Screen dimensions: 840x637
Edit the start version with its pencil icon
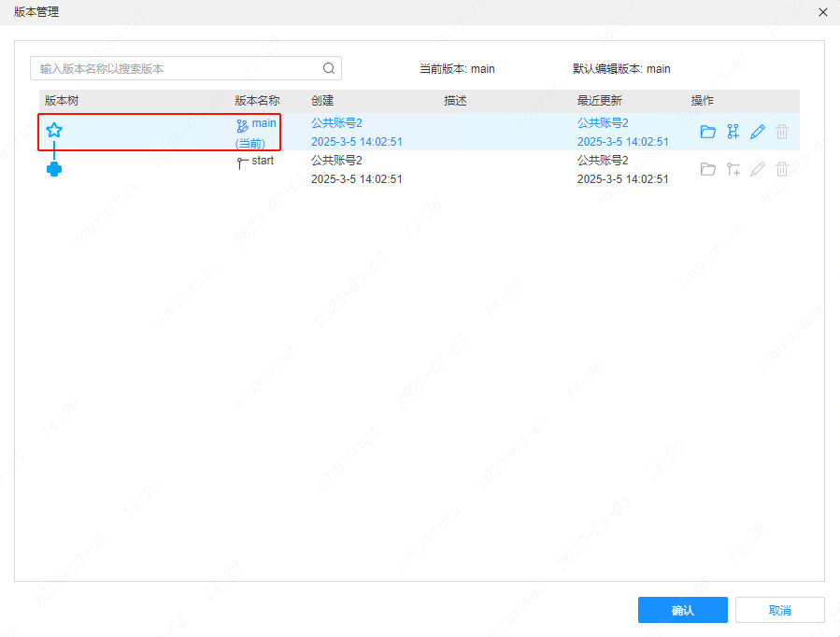(x=757, y=168)
